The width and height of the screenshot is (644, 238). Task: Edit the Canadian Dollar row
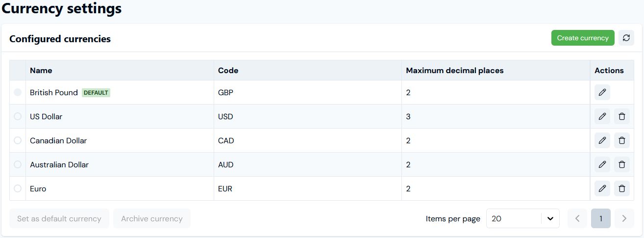(602, 140)
